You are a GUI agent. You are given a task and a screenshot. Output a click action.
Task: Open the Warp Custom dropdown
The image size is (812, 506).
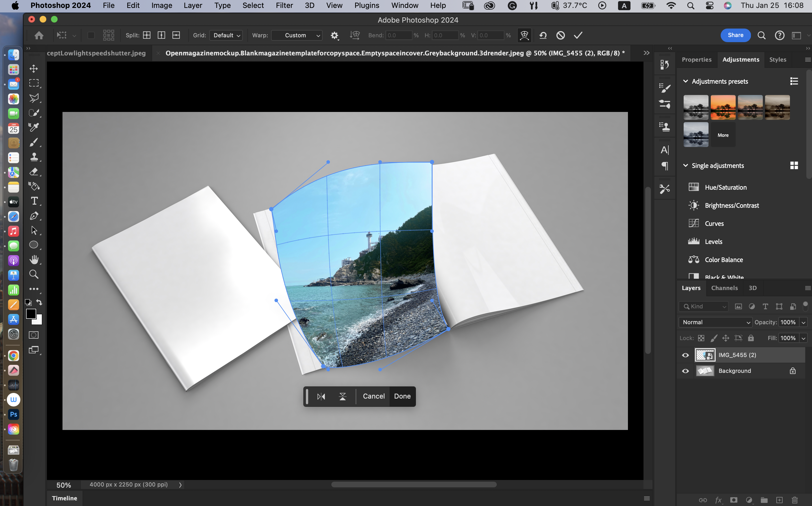pos(297,35)
